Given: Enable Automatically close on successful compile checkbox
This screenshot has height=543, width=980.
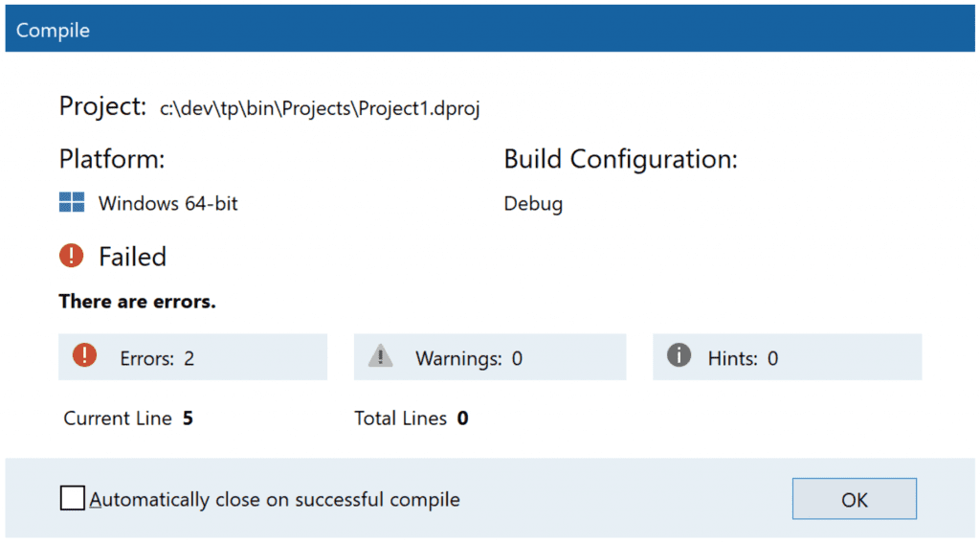Looking at the screenshot, I should click(x=73, y=499).
